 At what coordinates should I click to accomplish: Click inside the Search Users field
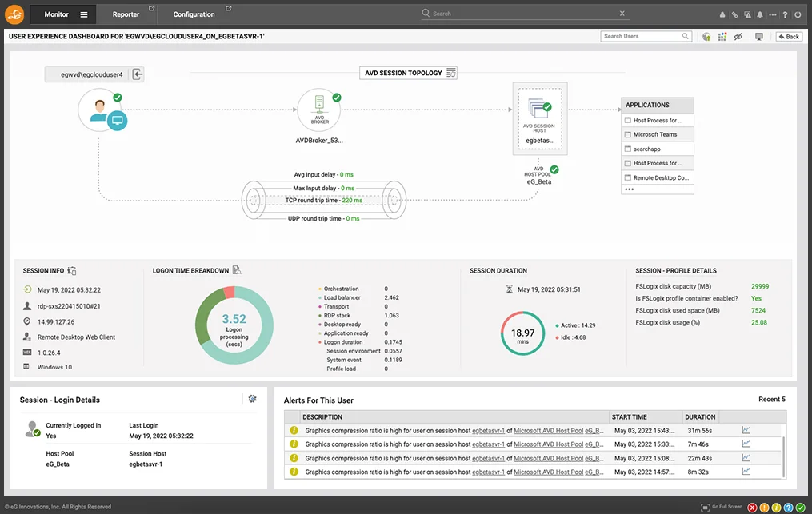click(x=646, y=36)
